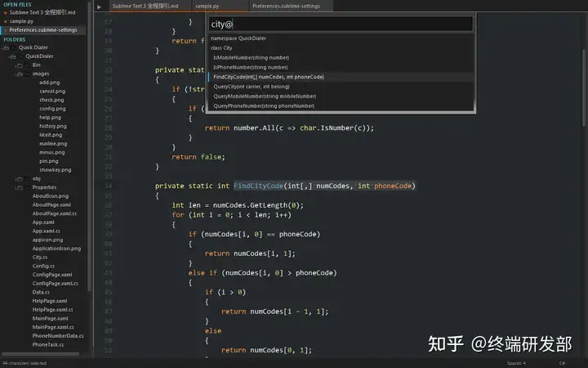Open ApplicationIcon.png in the sidebar

[x=56, y=249]
